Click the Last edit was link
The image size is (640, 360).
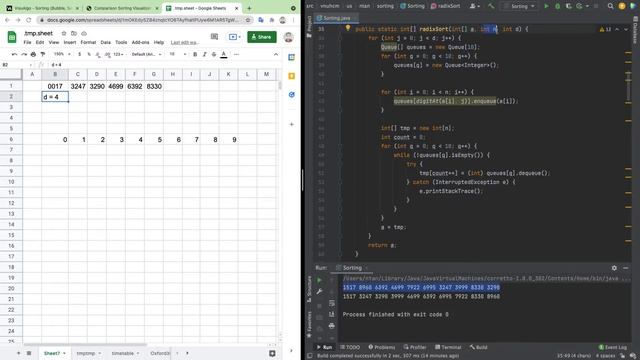click(x=184, y=42)
